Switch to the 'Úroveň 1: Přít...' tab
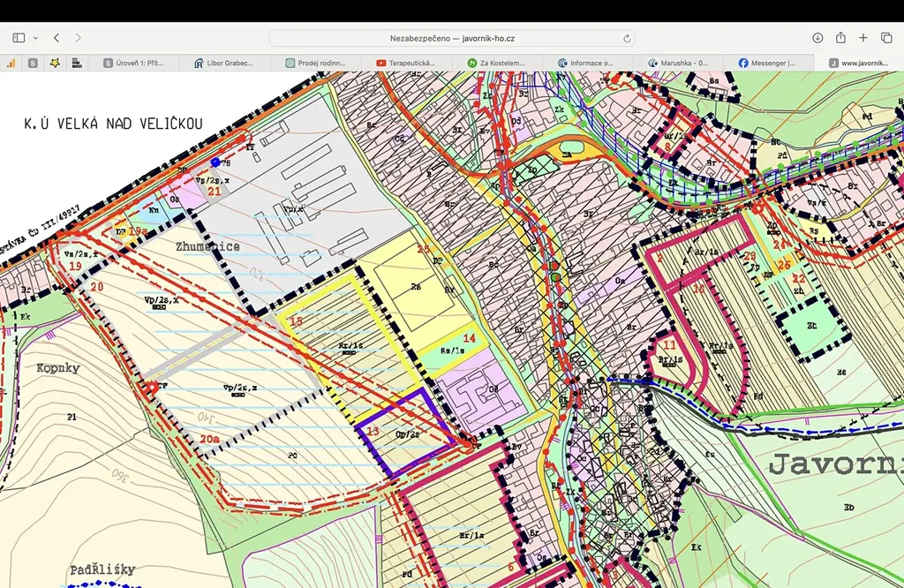Screen dimensions: 904x588 tap(134, 63)
